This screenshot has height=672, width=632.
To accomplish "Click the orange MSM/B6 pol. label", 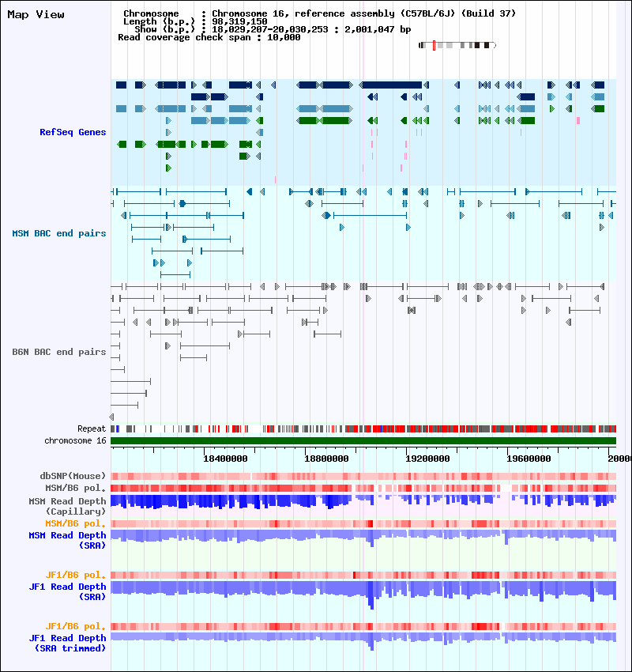I will click(x=75, y=523).
